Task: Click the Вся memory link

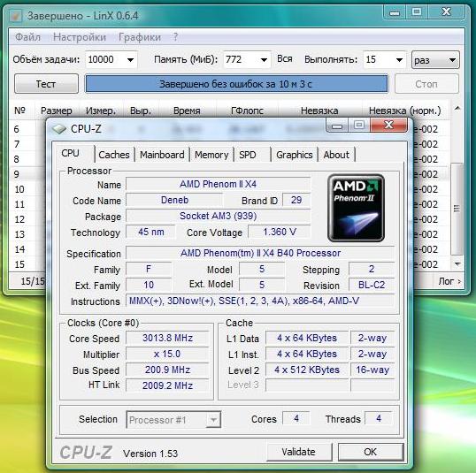Action: 284,59
